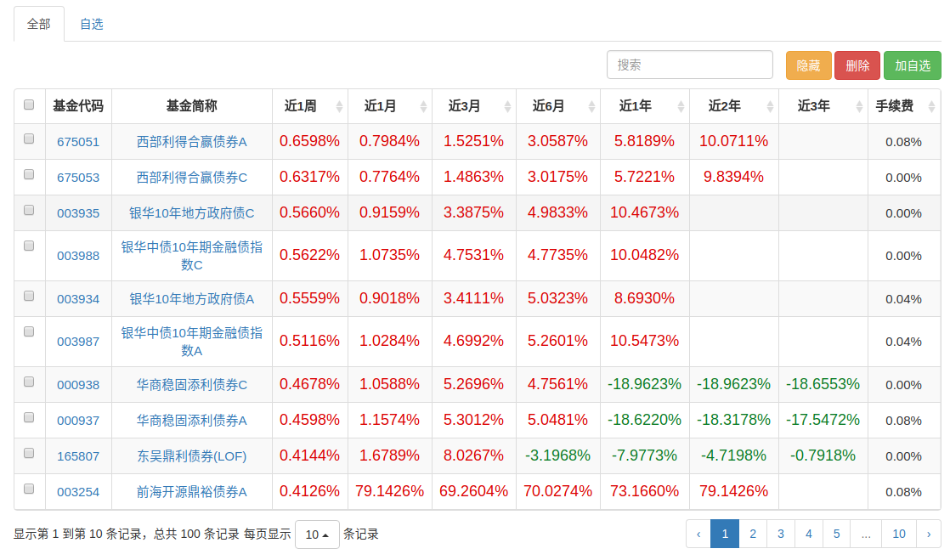Screen dimensions: 950x560
Task: Open 银华10年地方政府债A fund link
Action: [191, 299]
